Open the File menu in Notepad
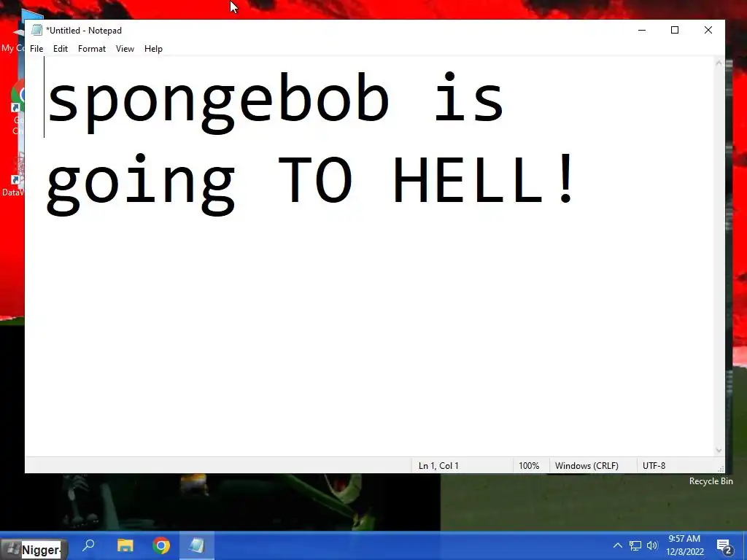 pos(36,49)
